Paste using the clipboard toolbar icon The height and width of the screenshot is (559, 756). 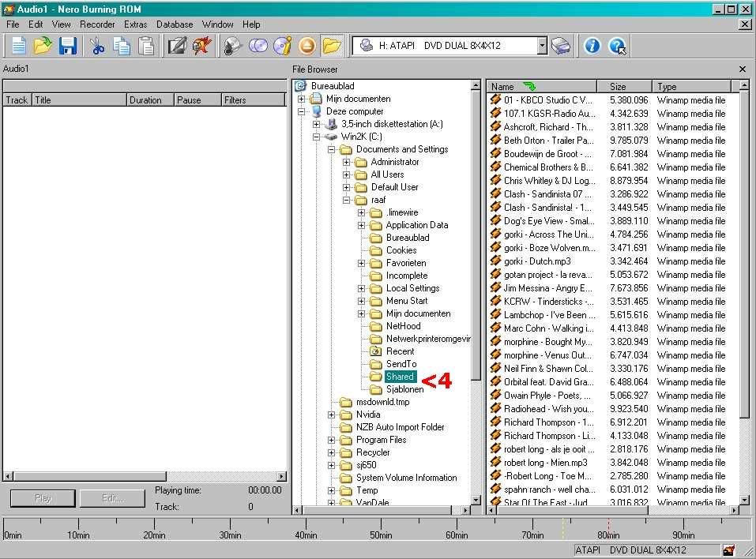click(146, 47)
